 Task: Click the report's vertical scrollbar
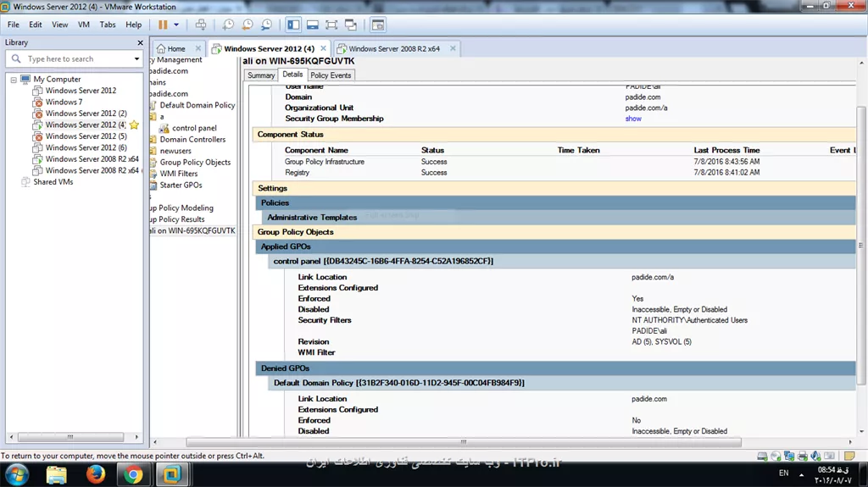(861, 246)
